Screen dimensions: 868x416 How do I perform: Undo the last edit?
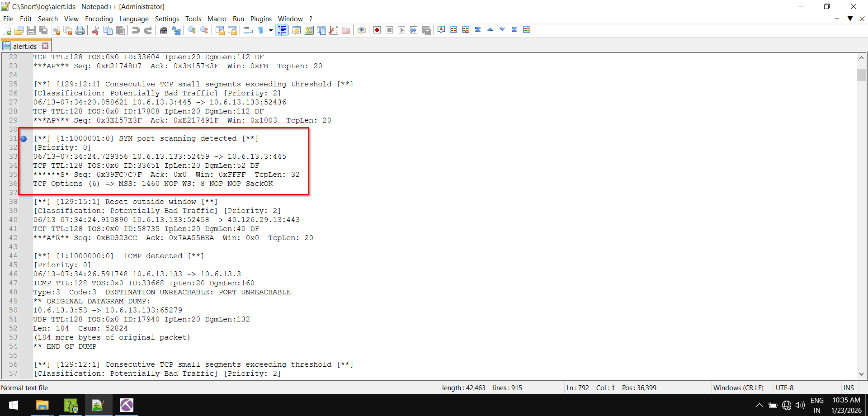click(136, 30)
